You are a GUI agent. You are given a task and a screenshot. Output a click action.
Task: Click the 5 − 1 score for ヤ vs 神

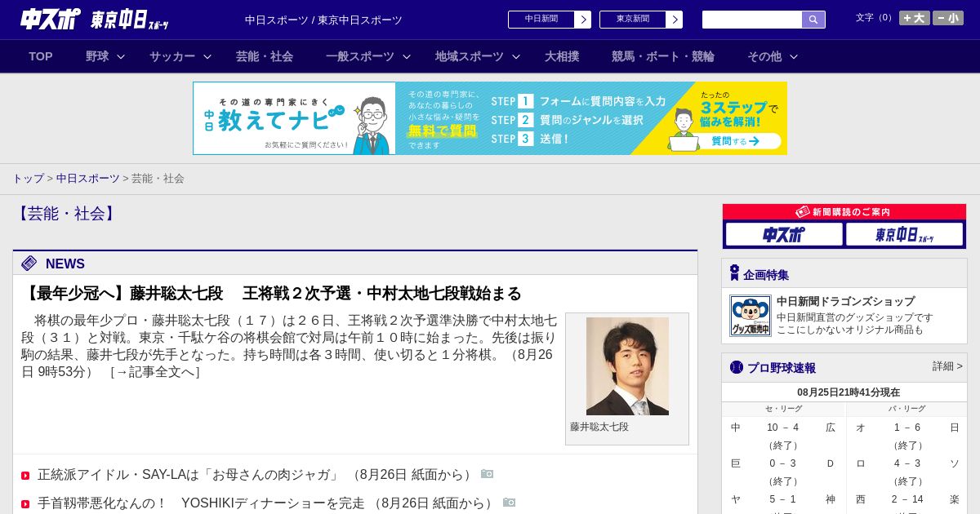(x=783, y=499)
